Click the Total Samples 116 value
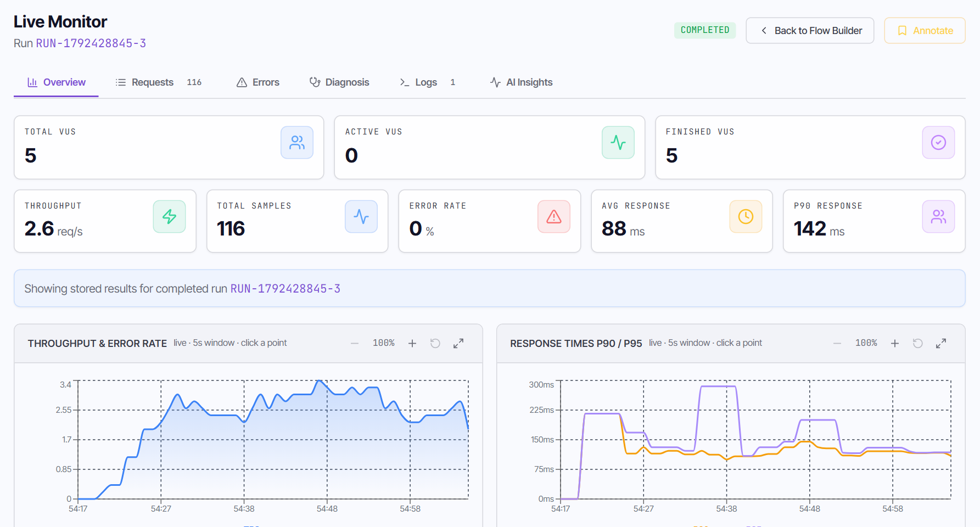Viewport: 980px width, 527px height. click(231, 229)
